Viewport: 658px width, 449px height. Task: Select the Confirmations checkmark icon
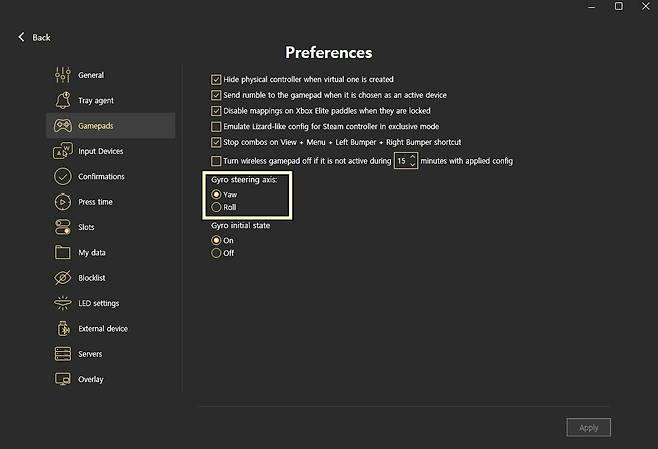point(61,177)
